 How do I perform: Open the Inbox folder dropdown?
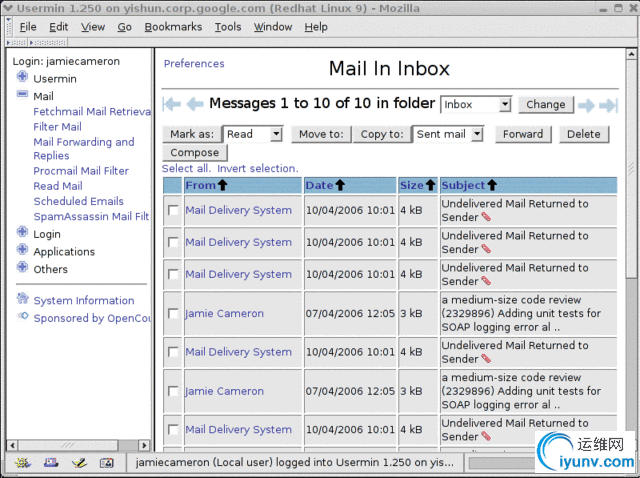tap(476, 104)
